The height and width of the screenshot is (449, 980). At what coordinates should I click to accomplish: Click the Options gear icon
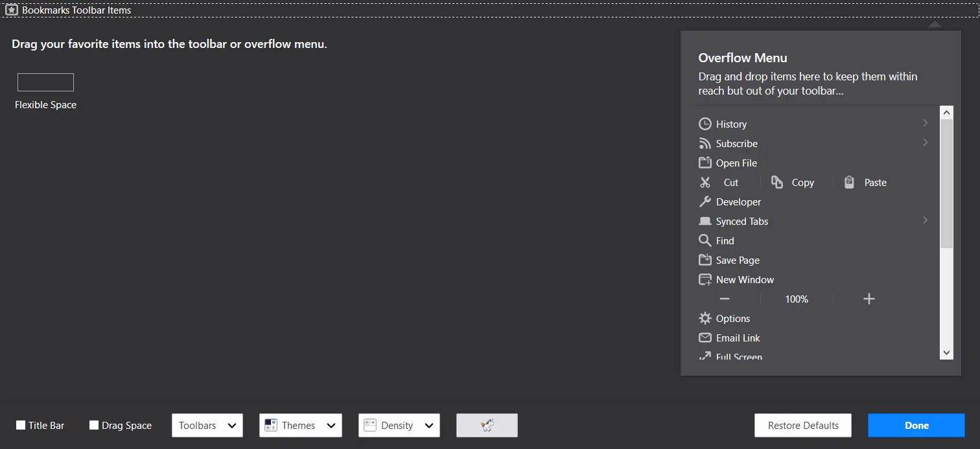pyautogui.click(x=705, y=318)
